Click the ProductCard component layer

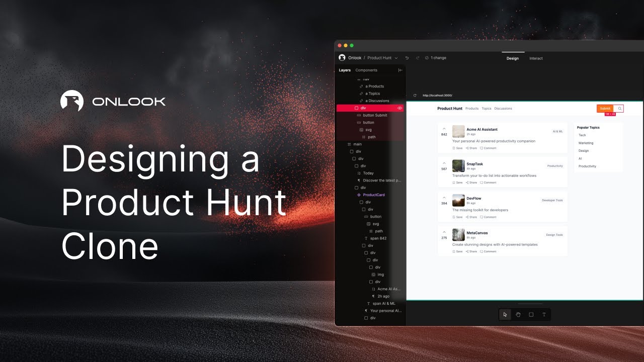click(x=373, y=195)
